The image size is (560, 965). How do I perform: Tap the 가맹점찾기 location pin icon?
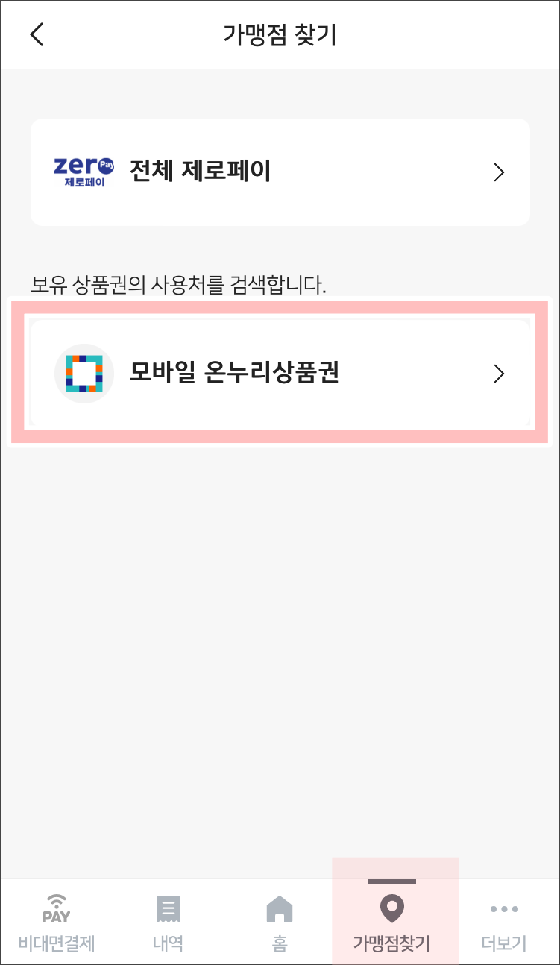[392, 908]
